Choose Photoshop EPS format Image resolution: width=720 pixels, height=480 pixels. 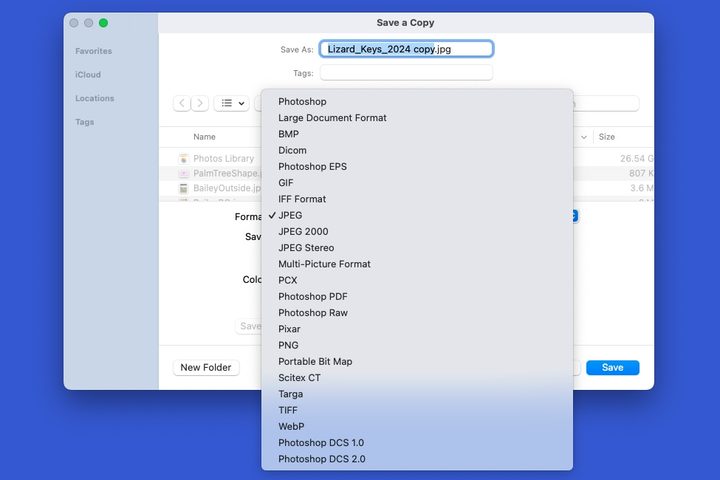(417, 166)
